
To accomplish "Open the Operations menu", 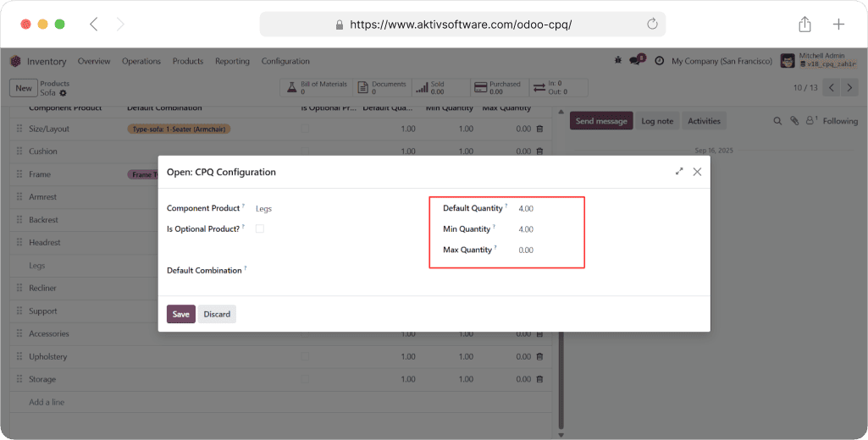I will [x=141, y=61].
